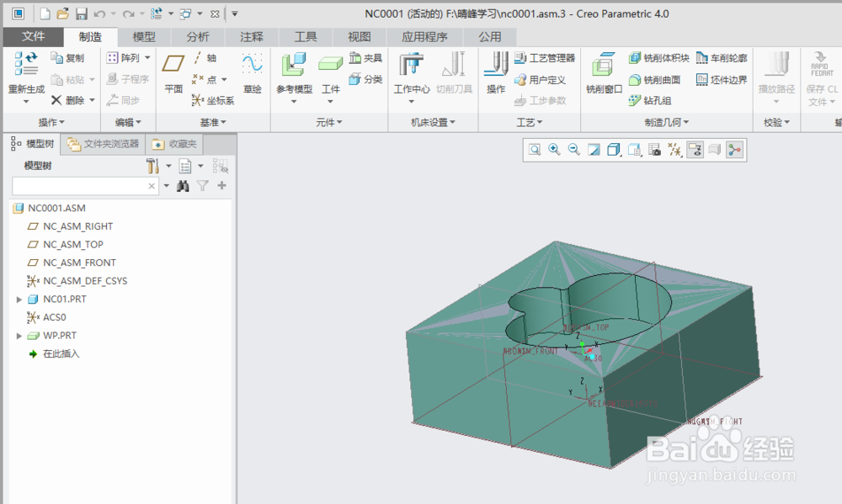Image resolution: width=842 pixels, height=504 pixels.
Task: Click the zoom in magnifier icon
Action: (x=554, y=150)
